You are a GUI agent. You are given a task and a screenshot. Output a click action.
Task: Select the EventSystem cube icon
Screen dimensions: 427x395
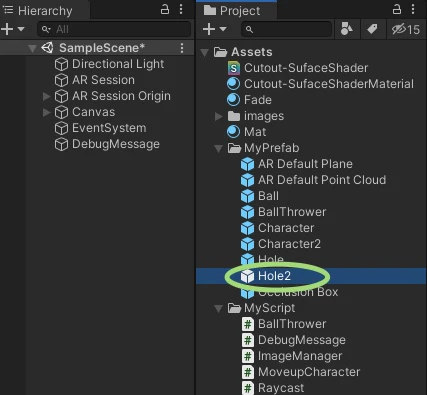(61, 128)
